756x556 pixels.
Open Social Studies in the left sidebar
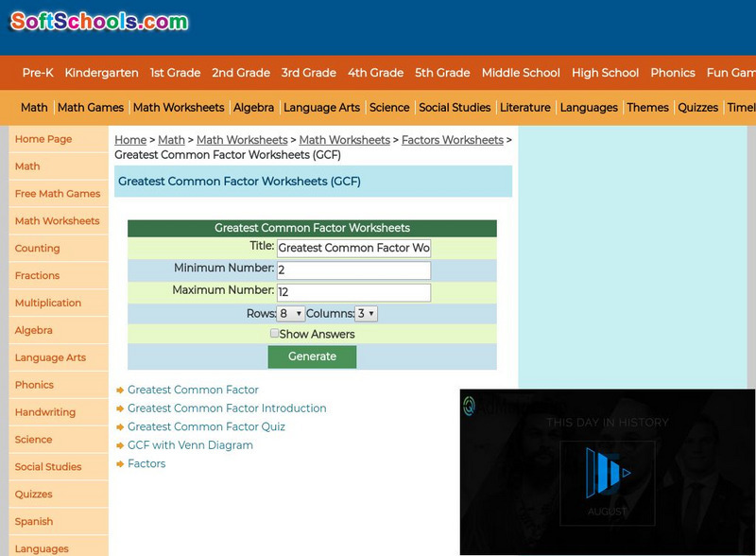(x=59, y=467)
